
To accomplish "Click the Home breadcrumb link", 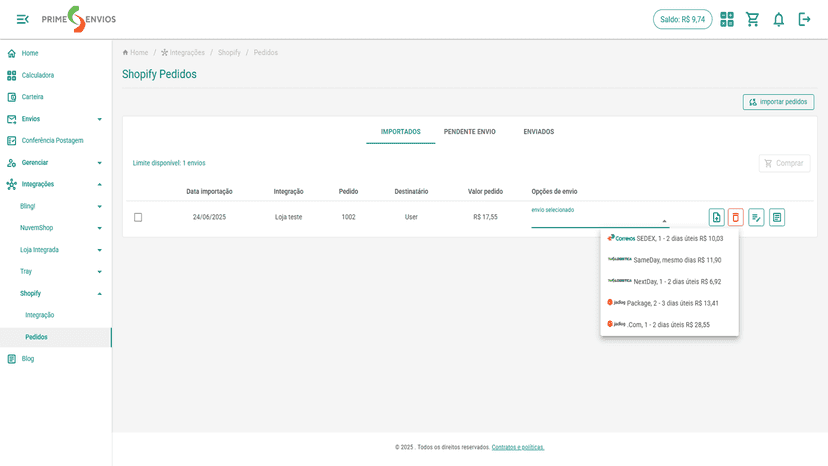I will (135, 53).
